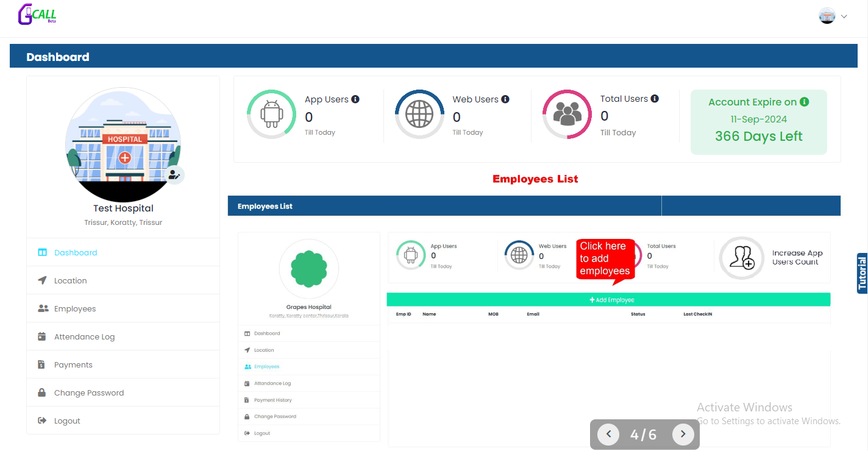Open the Attendance Log sidebar item

click(x=123, y=336)
